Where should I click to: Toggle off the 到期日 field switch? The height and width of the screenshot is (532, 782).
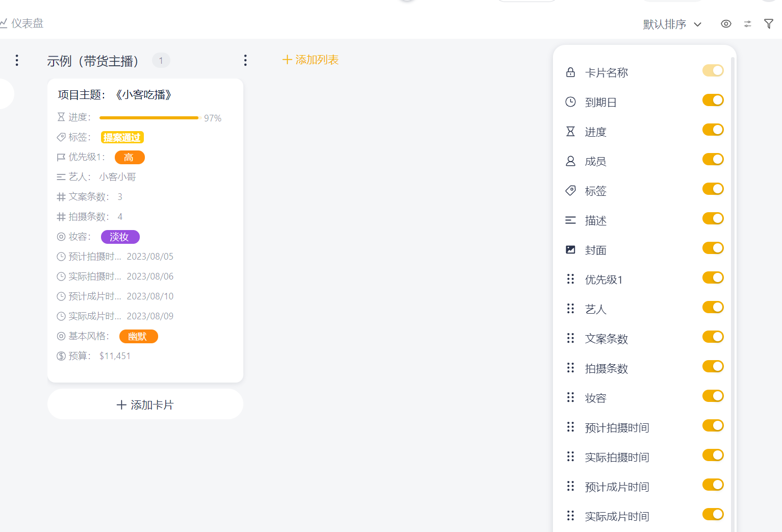(x=713, y=100)
